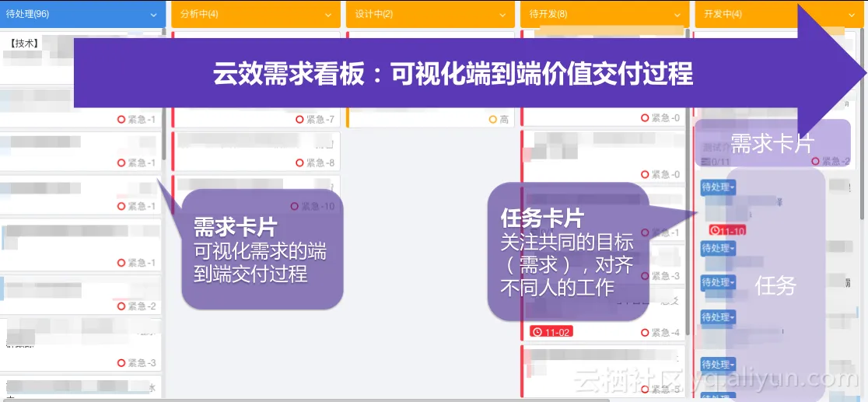The width and height of the screenshot is (868, 402).
Task: Click the clock icon in the 11-02 badge
Action: pos(537,332)
